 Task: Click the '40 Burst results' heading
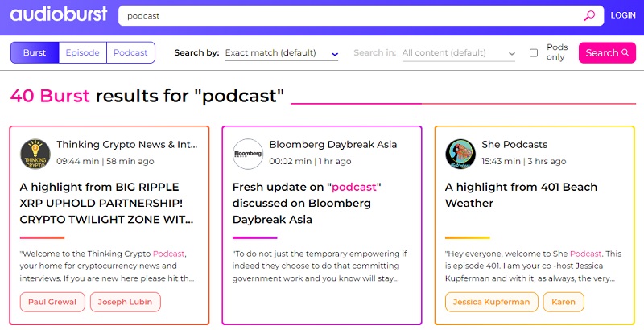[x=147, y=96]
